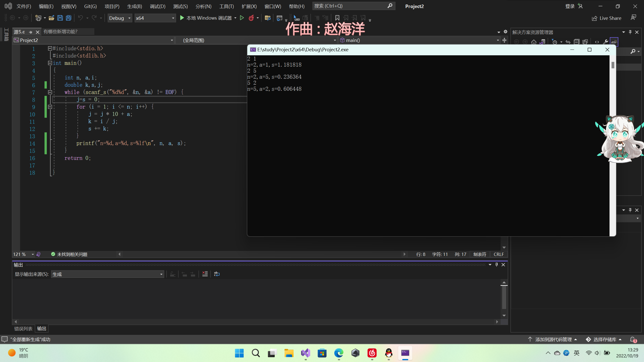Click the Open File icon in toolbar
The height and width of the screenshot is (362, 644).
point(51,18)
